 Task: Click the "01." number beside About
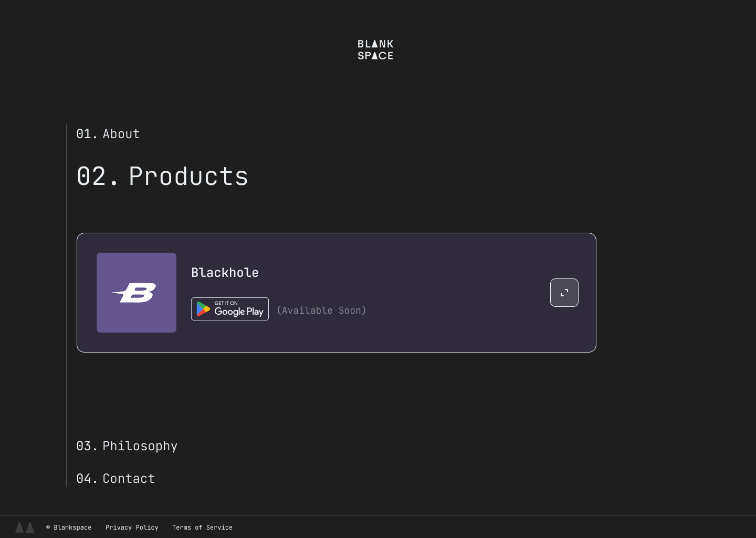point(87,134)
